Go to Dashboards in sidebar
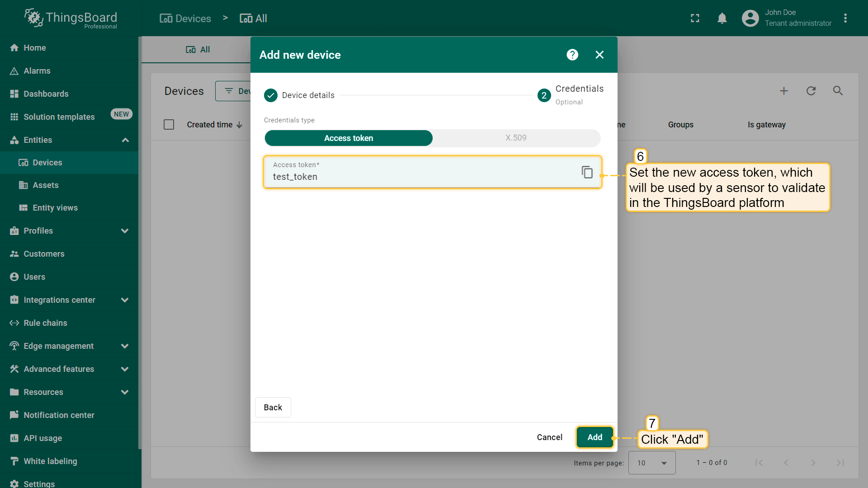 pyautogui.click(x=46, y=94)
